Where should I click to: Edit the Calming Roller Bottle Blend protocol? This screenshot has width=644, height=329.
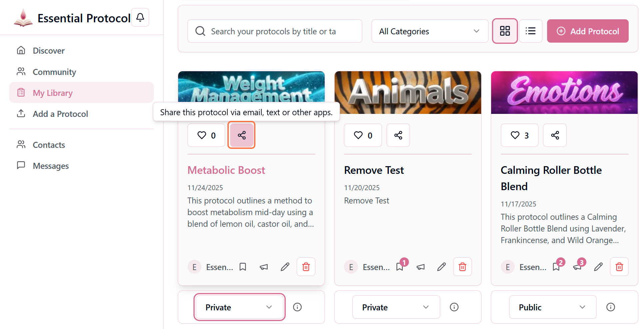coord(598,267)
